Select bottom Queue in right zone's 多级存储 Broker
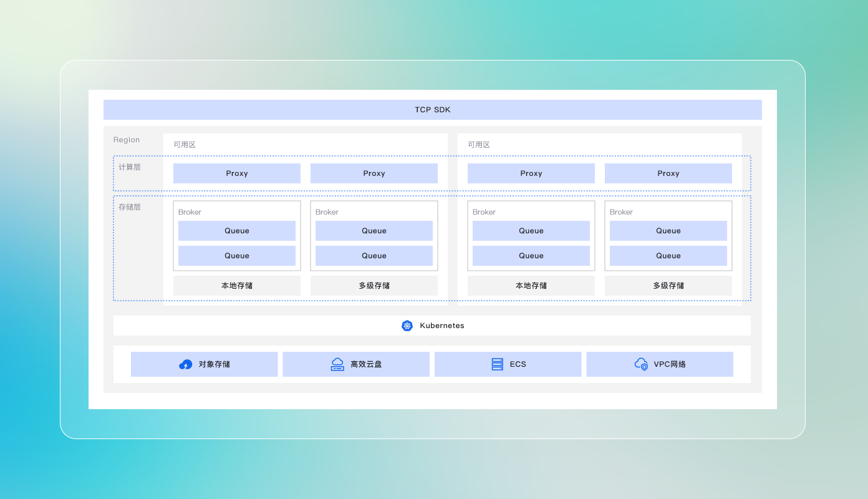 pyautogui.click(x=668, y=256)
